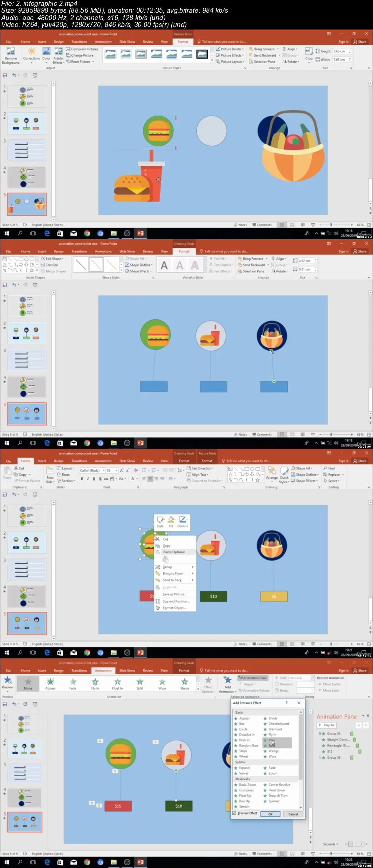Click Play All in the Animation Pane
The height and width of the screenshot is (868, 373).
tap(327, 725)
